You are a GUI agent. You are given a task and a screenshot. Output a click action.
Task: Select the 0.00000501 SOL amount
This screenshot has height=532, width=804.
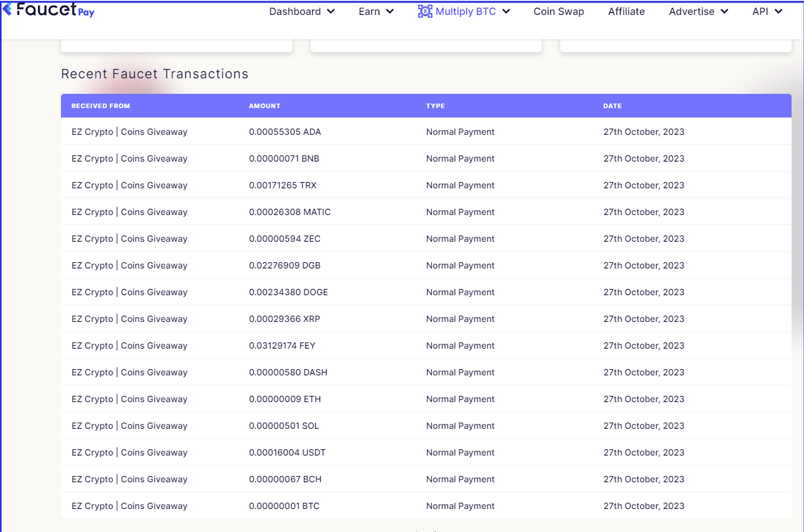(284, 426)
